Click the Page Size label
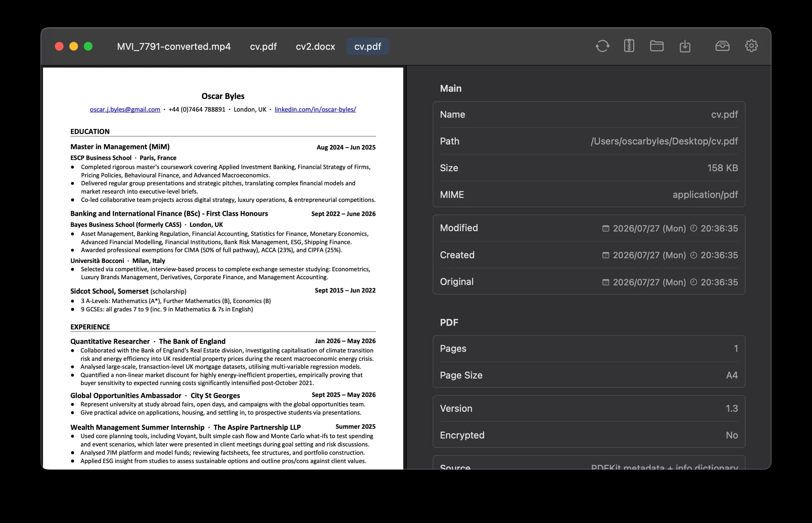Image resolution: width=812 pixels, height=523 pixels. click(x=461, y=375)
